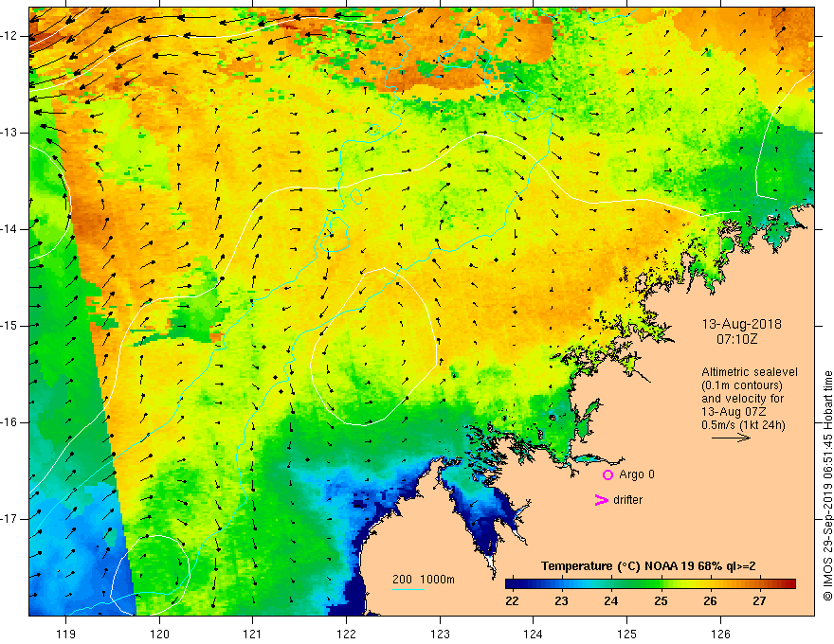Click the '22' colorbar tick label

click(512, 601)
